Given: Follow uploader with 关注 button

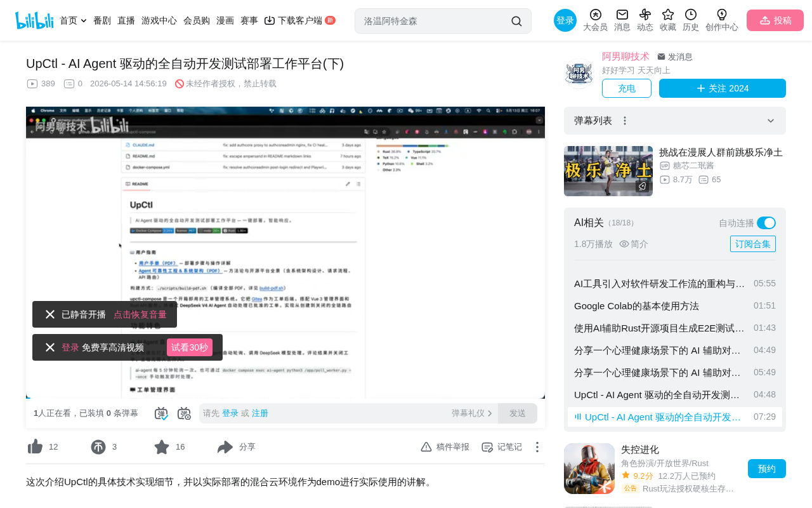Looking at the screenshot, I should (x=723, y=88).
